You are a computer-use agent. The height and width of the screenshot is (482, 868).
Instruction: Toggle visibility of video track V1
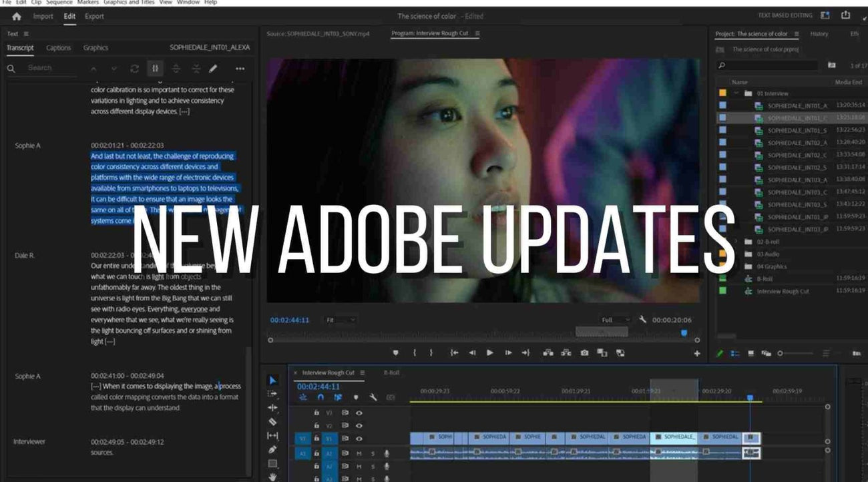point(359,439)
